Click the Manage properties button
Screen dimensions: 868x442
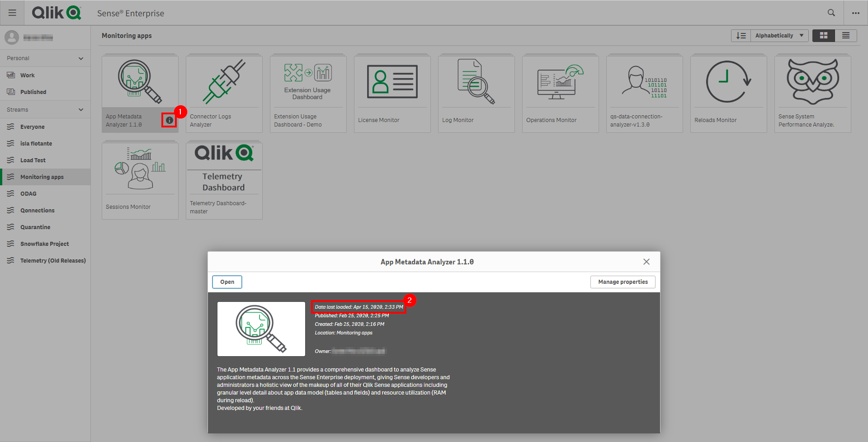pyautogui.click(x=623, y=282)
